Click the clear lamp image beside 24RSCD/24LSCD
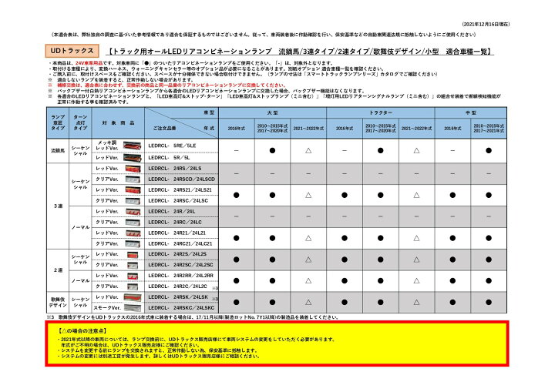This screenshot has width=555, height=392. click(133, 179)
